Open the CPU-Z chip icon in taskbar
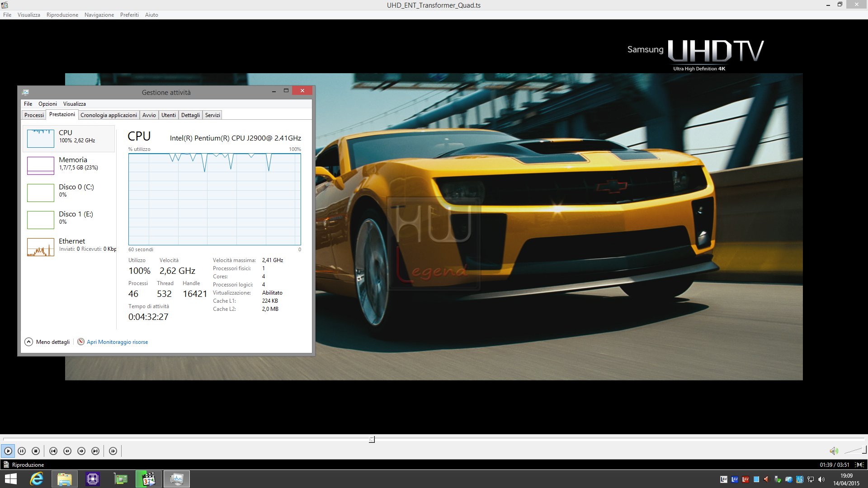868x488 pixels. (x=93, y=479)
